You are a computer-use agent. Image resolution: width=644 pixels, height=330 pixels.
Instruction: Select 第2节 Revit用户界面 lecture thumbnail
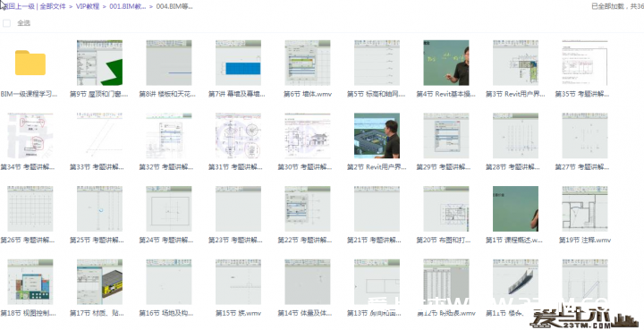click(377, 136)
